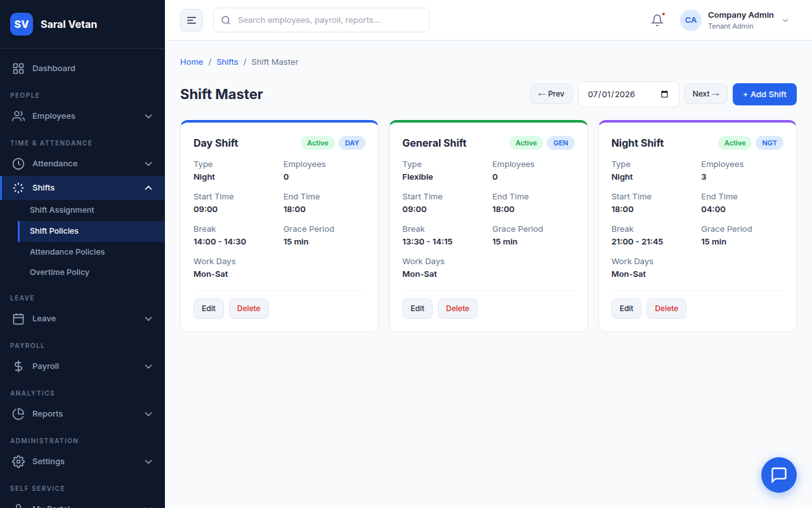
Task: Click the Dashboard grid icon
Action: pyautogui.click(x=18, y=69)
